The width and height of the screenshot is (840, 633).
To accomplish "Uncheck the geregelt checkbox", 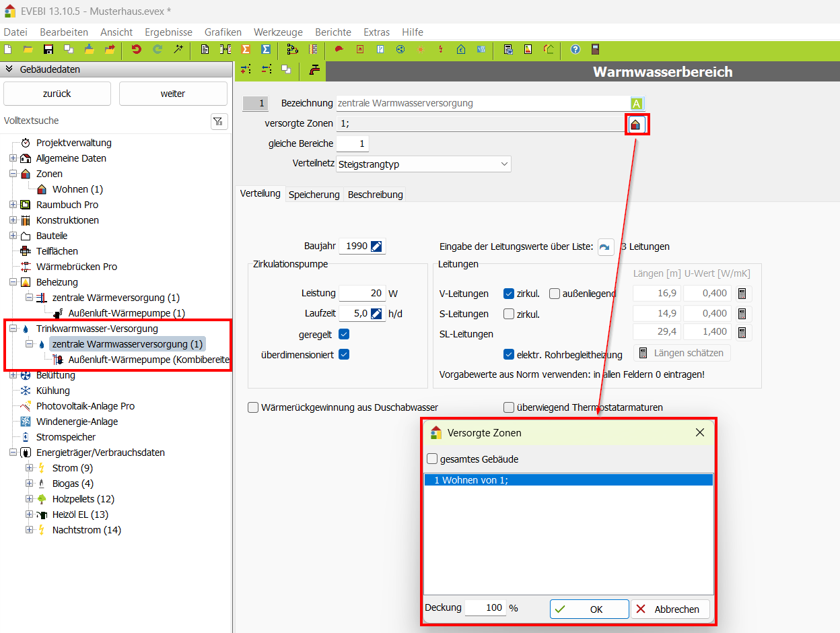I will coord(344,334).
